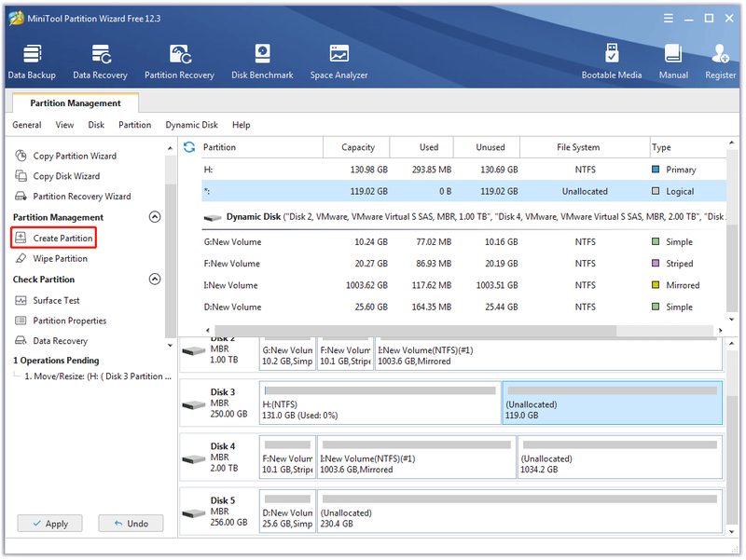Refresh the partition list

pyautogui.click(x=189, y=147)
